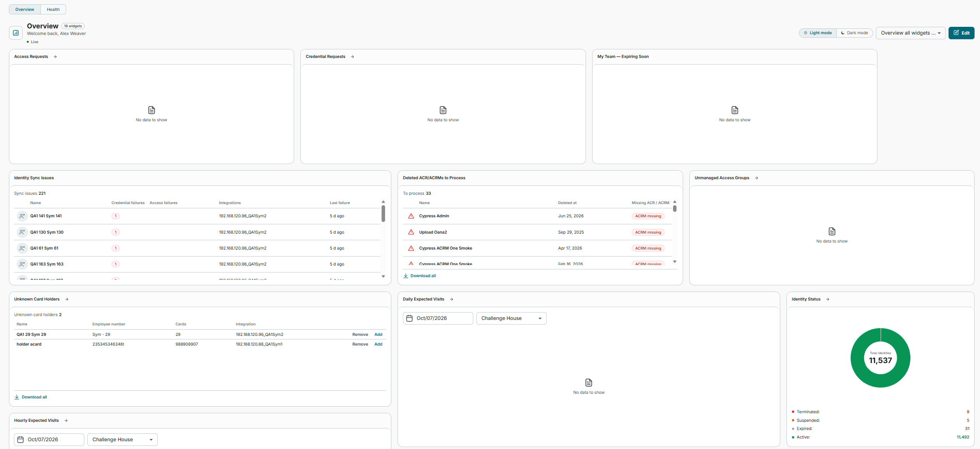Open Credential Requests via arrow icon
Image resolution: width=980 pixels, height=449 pixels.
click(352, 57)
